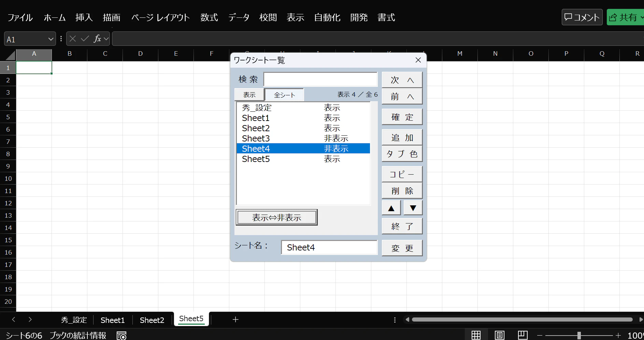Select Sheet1 row in the sheet list

[x=303, y=118]
